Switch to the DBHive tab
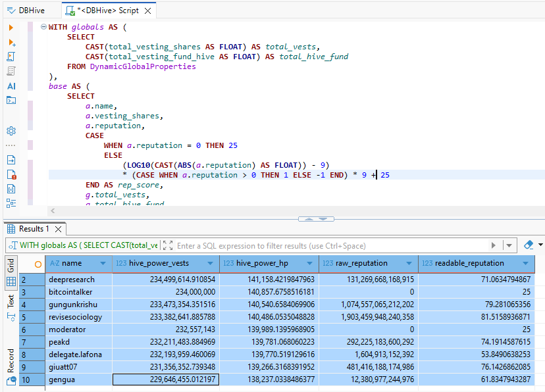The height and width of the screenshot is (392, 545). coord(26,11)
